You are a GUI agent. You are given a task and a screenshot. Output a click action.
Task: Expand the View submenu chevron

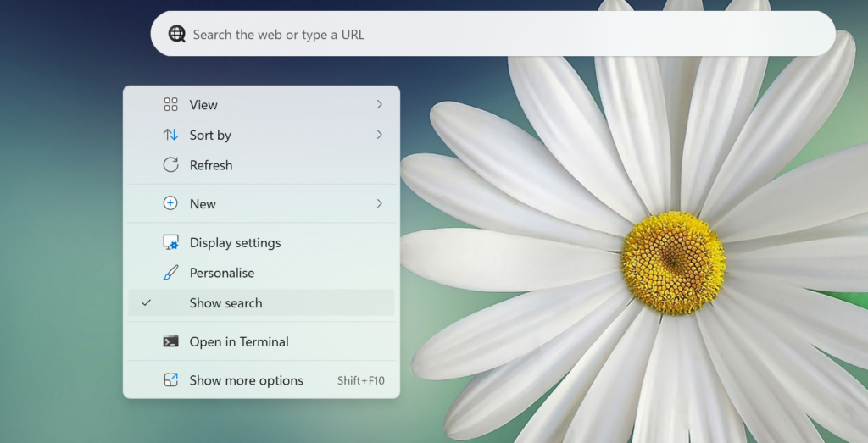(x=379, y=104)
